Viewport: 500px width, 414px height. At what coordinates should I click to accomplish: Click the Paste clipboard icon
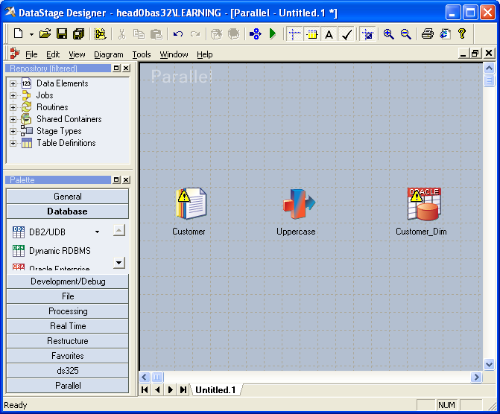[x=156, y=34]
